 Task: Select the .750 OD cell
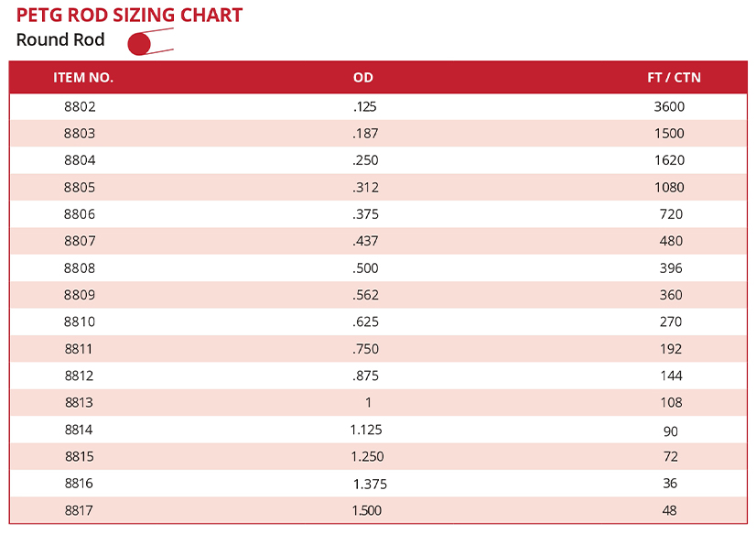[x=365, y=349]
